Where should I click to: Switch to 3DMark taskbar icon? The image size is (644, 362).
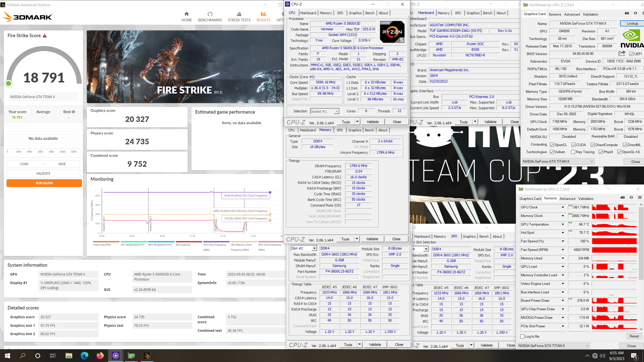pyautogui.click(x=147, y=355)
